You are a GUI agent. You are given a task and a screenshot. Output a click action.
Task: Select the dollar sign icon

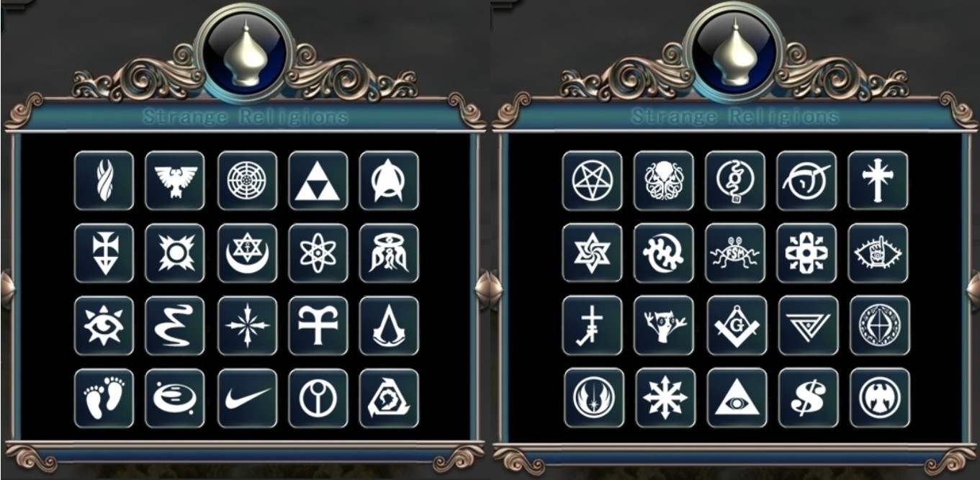808,398
